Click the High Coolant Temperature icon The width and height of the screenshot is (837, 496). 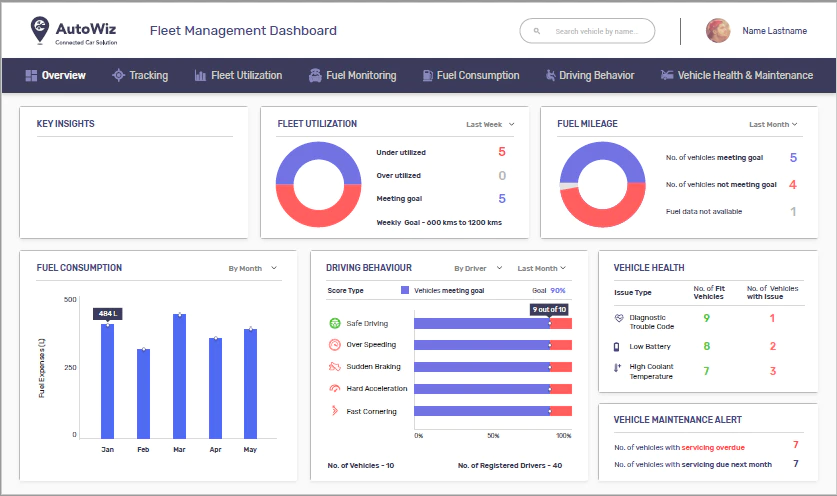[x=617, y=367]
